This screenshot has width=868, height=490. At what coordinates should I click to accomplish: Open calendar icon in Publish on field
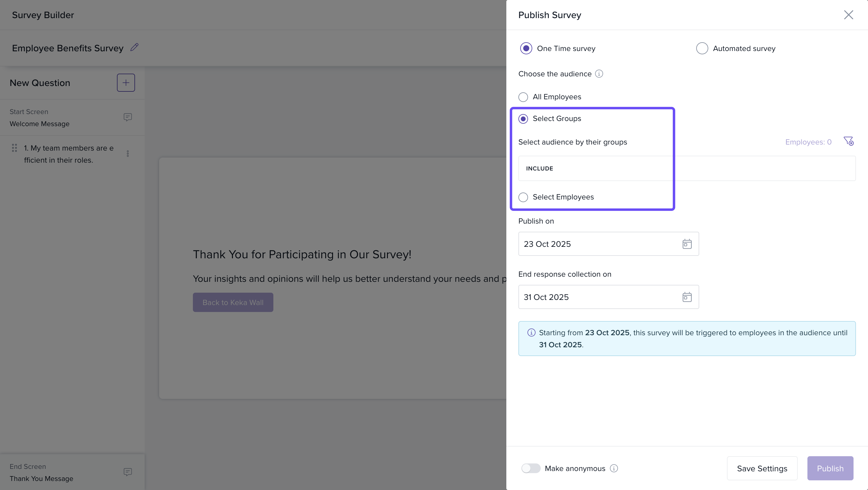pos(687,244)
